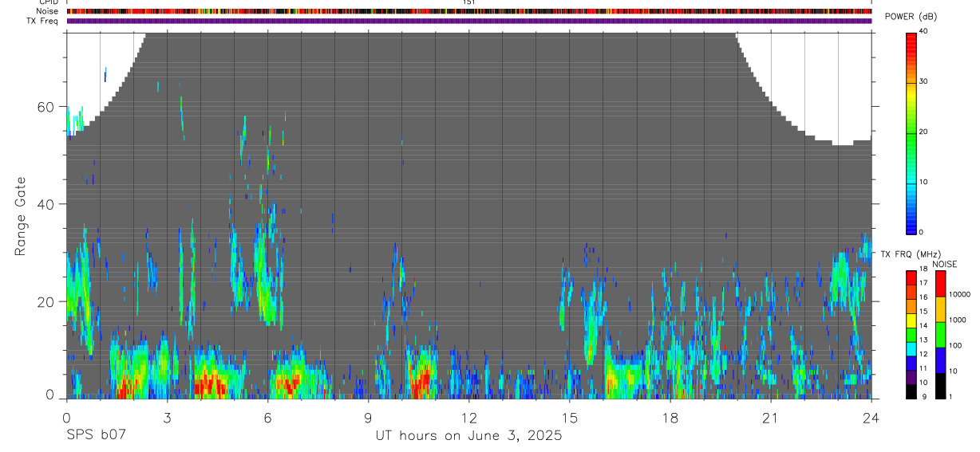The image size is (980, 452).
Task: Click the Noise strip label at top left
Action: 49,11
